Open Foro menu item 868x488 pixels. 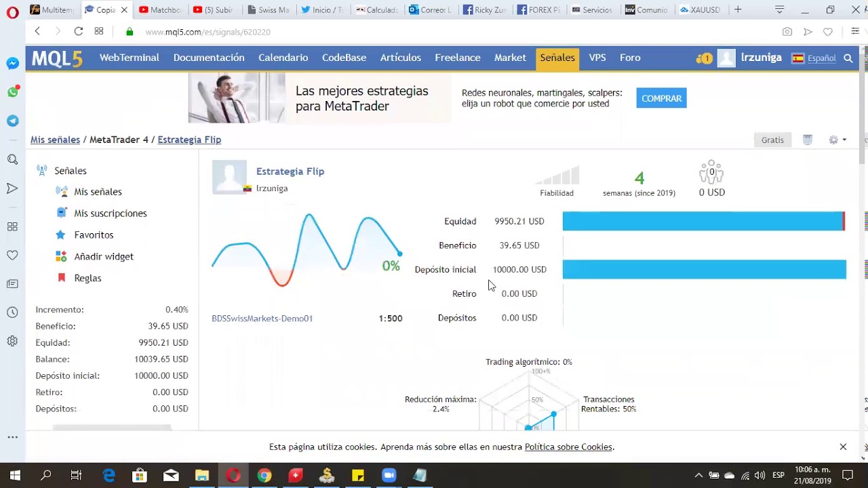coord(630,58)
